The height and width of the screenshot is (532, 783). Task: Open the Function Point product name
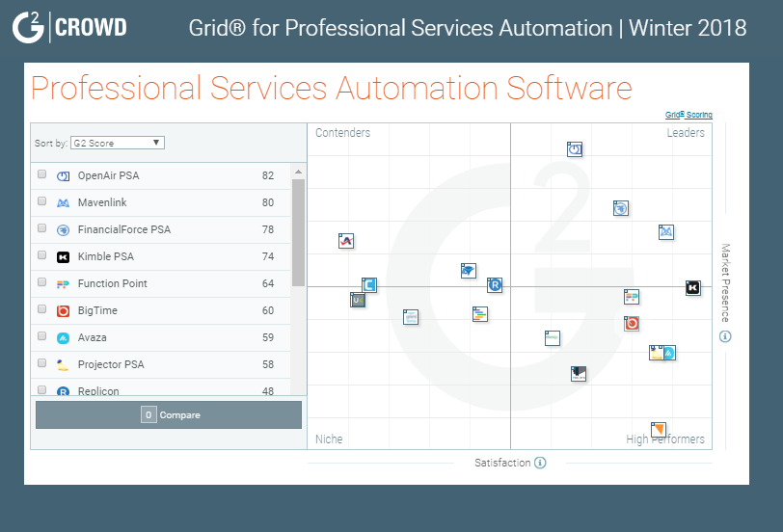click(x=113, y=283)
